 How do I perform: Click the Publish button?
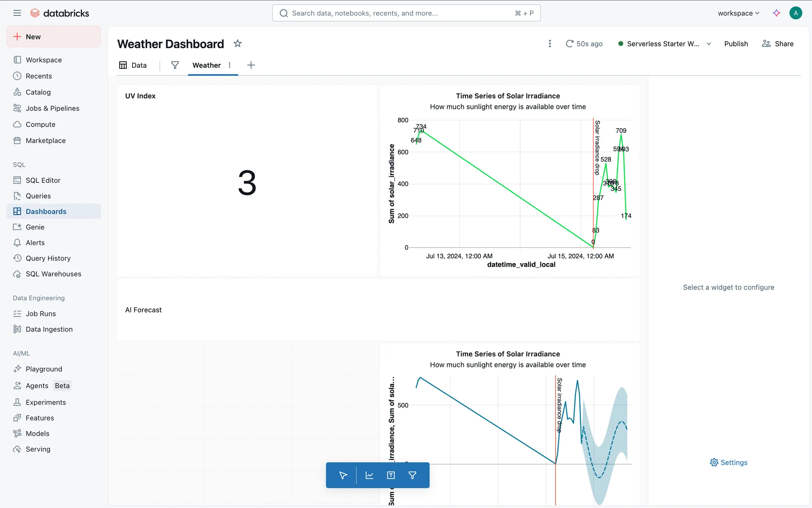click(x=736, y=44)
